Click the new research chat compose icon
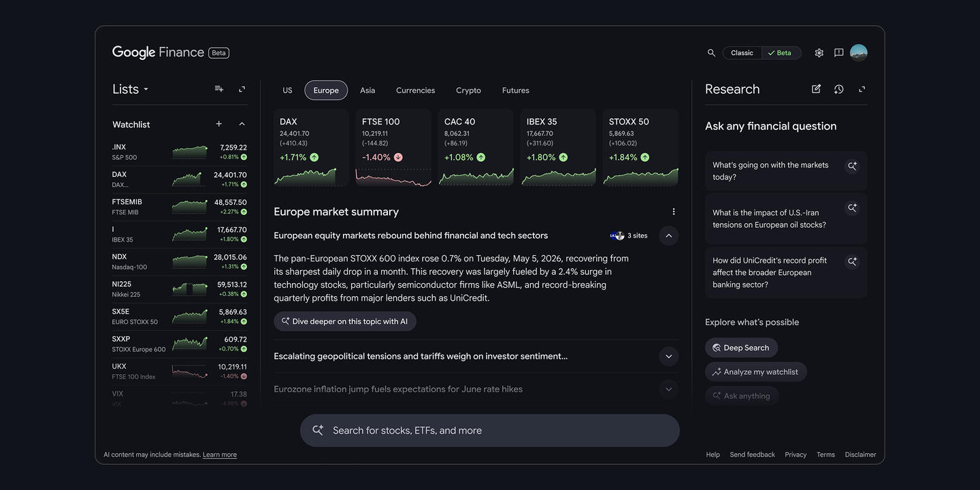This screenshot has height=490, width=980. [x=816, y=89]
